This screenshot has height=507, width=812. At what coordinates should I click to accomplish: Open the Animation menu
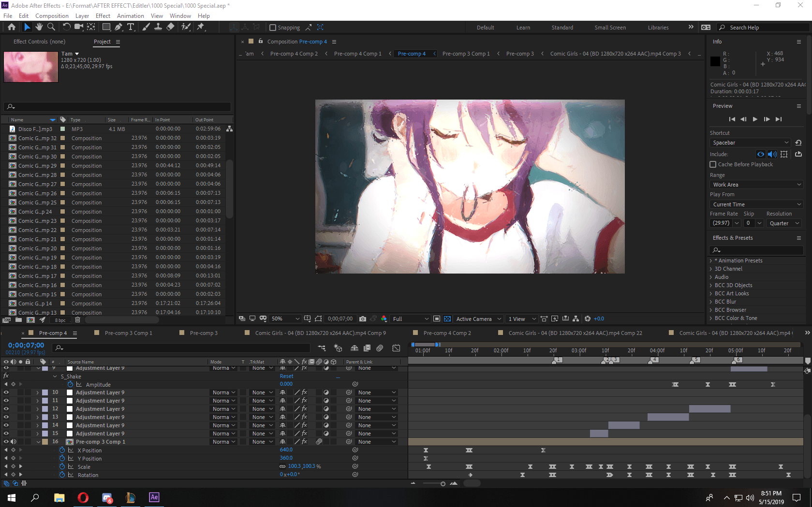coord(131,16)
